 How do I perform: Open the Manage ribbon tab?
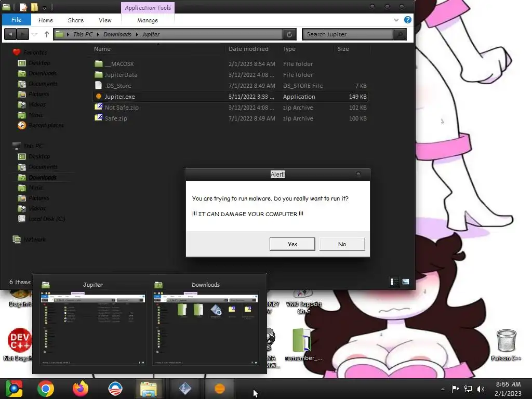click(x=147, y=20)
